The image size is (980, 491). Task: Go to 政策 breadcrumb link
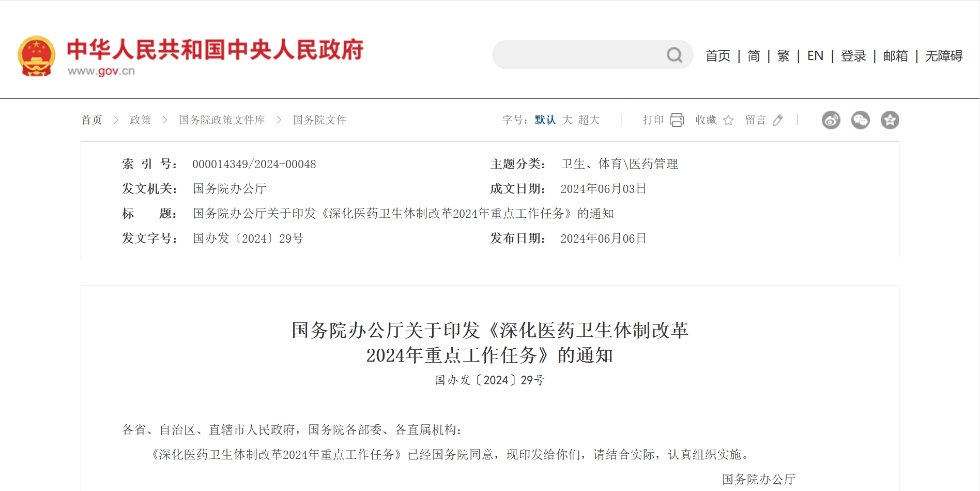pyautogui.click(x=140, y=120)
